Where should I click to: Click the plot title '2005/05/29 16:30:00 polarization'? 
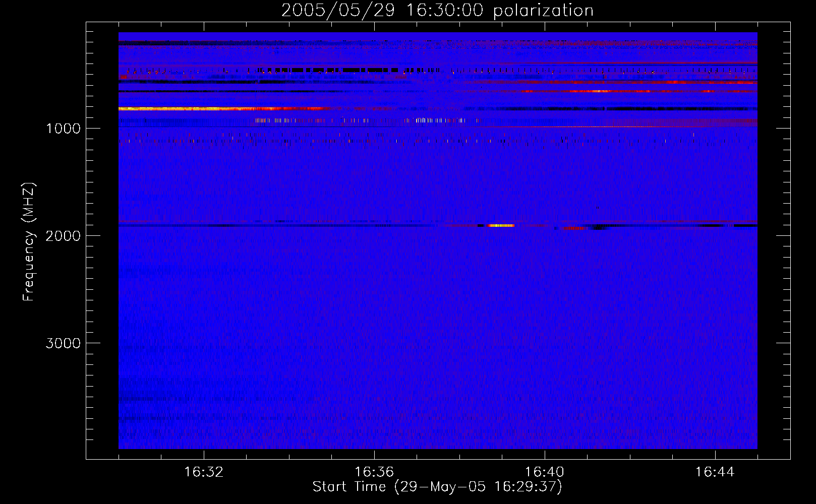(x=437, y=10)
